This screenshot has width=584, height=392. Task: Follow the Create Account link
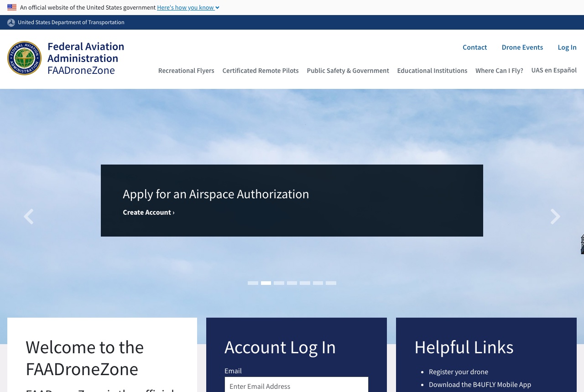pyautogui.click(x=149, y=212)
